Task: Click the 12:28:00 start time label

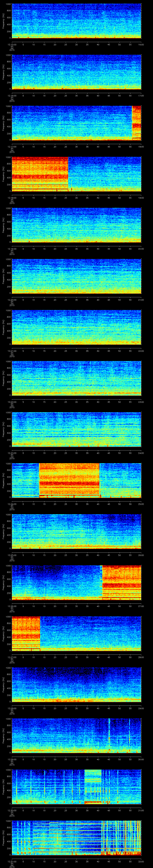Action: 12,708
